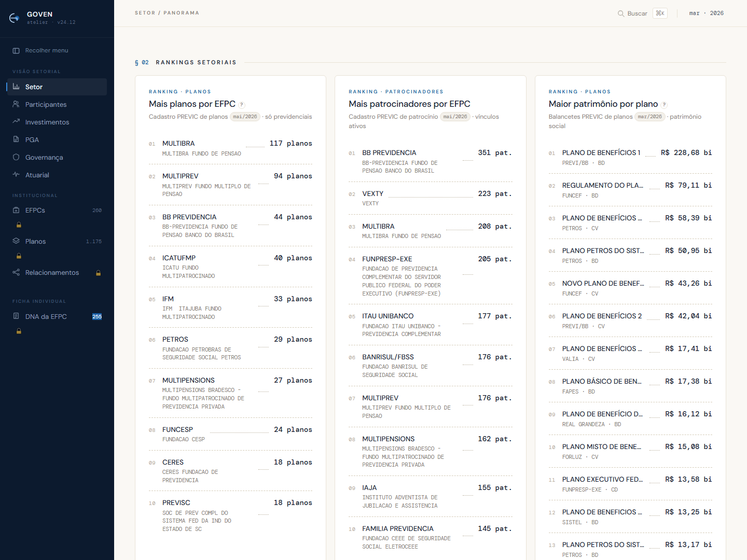Open the IFM ranking row
The image size is (747, 560).
click(x=230, y=307)
